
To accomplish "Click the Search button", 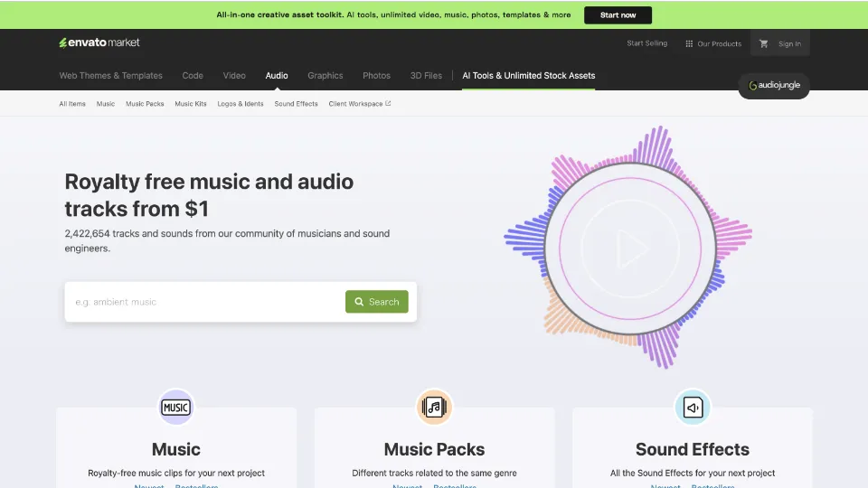I will pyautogui.click(x=377, y=302).
